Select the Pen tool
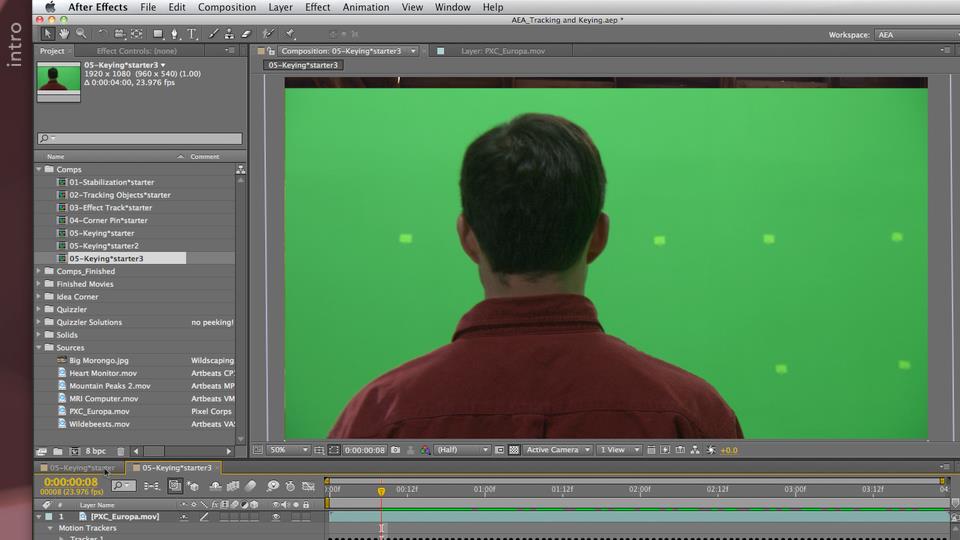This screenshot has width=960, height=540. pos(174,34)
